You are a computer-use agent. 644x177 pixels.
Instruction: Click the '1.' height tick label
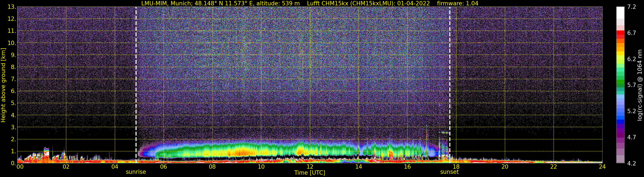coord(13,151)
